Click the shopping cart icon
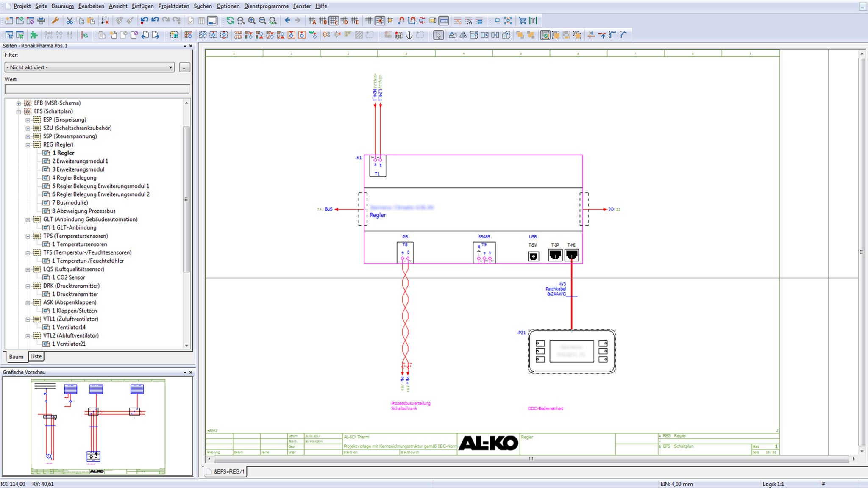Image resolution: width=868 pixels, height=488 pixels. [x=523, y=20]
